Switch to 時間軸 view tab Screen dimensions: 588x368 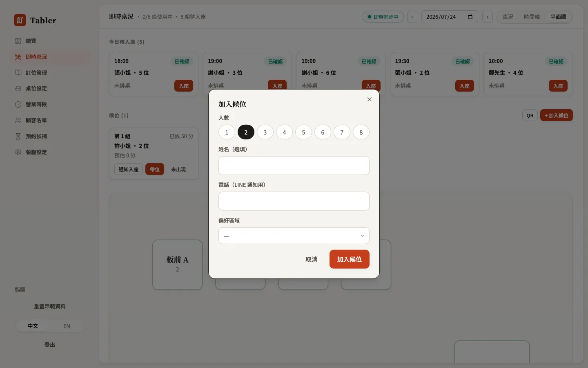[532, 17]
